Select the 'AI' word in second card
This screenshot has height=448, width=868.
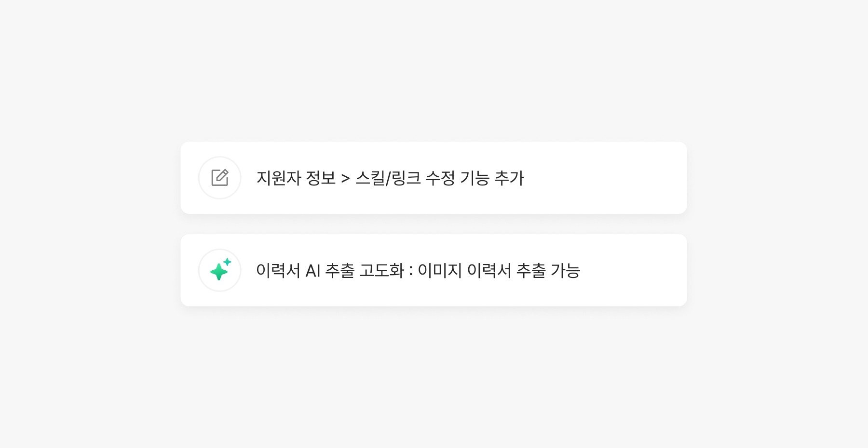[313, 271]
